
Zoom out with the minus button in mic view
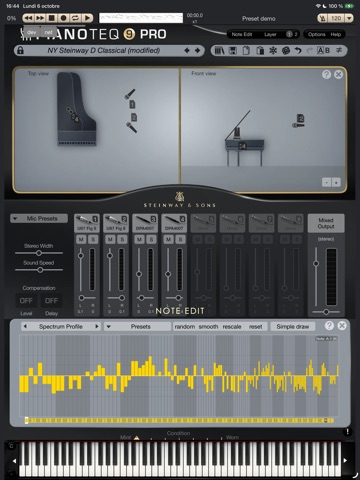click(x=327, y=182)
